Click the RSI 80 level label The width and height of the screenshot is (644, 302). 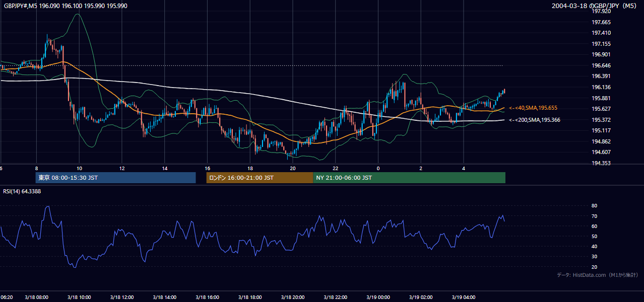point(594,206)
